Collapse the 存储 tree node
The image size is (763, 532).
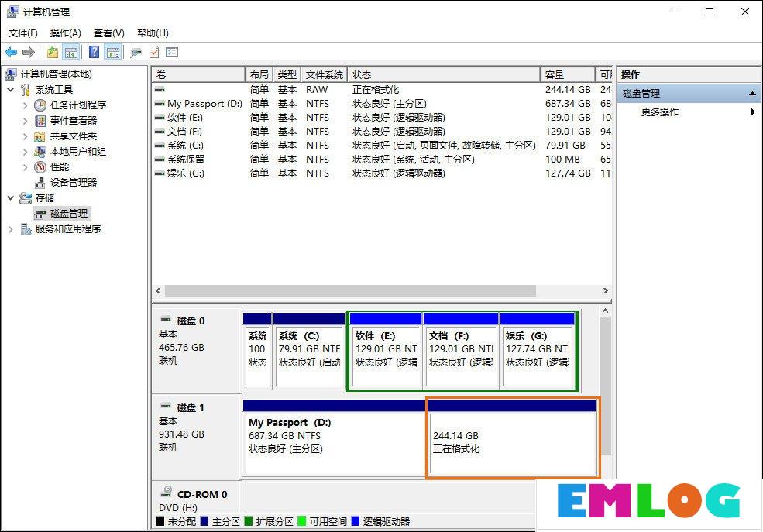[11, 198]
